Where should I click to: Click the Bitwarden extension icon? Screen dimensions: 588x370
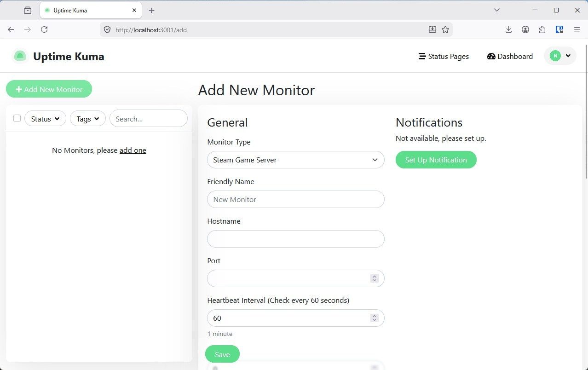coord(559,29)
